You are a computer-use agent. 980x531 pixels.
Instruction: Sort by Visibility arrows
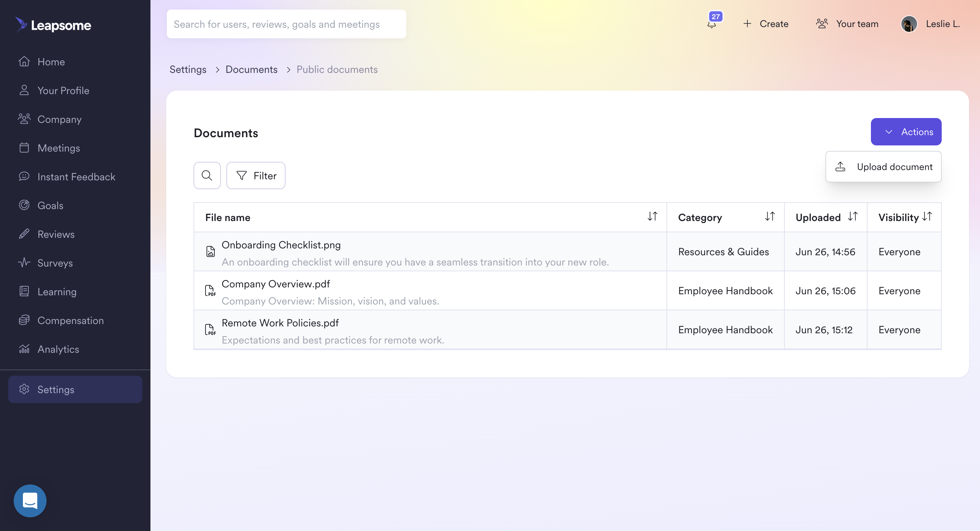tap(927, 217)
